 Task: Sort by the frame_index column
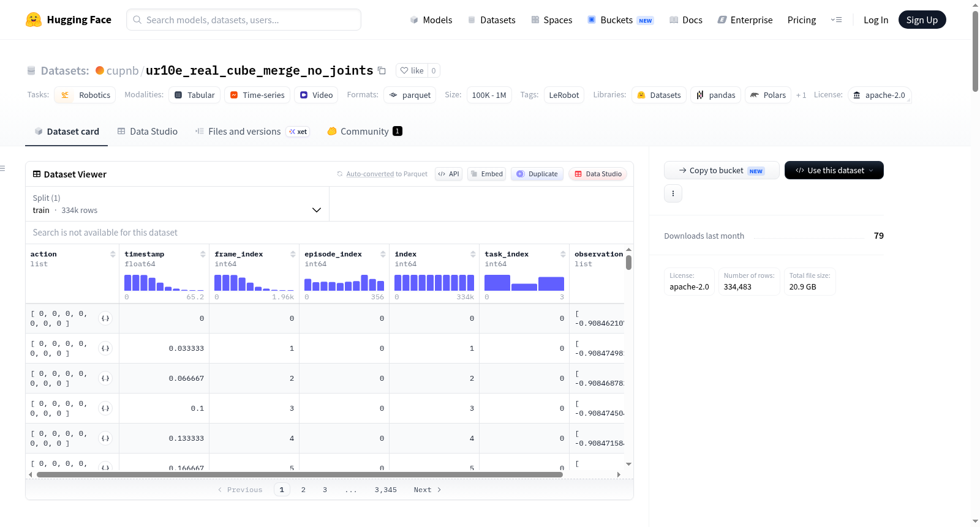click(293, 254)
